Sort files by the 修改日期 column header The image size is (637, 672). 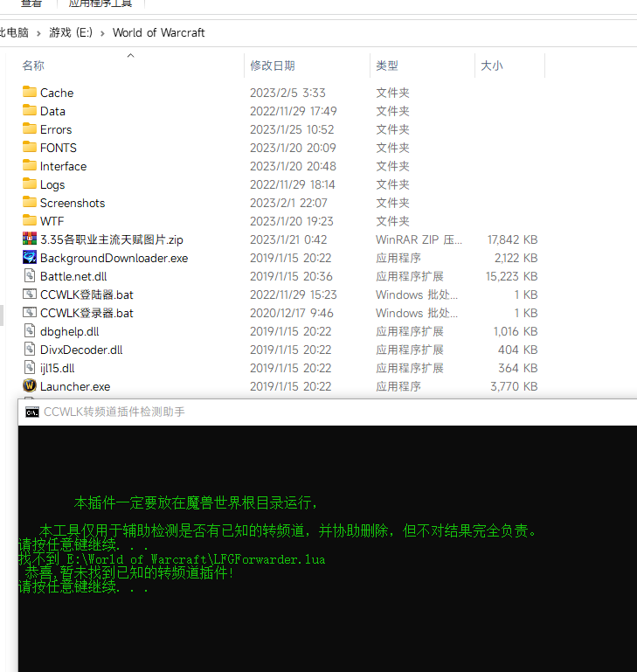[x=273, y=66]
